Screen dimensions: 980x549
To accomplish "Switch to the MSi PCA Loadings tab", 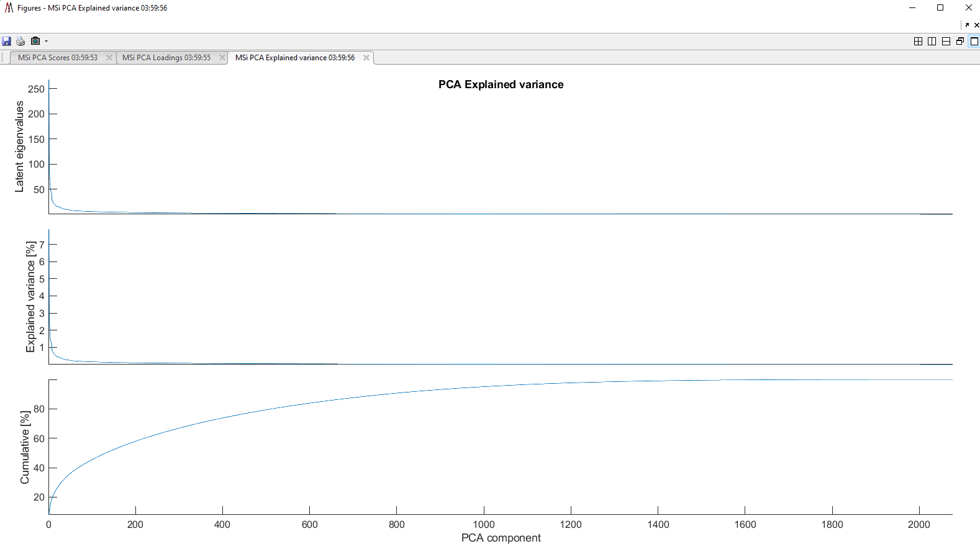I will point(166,58).
